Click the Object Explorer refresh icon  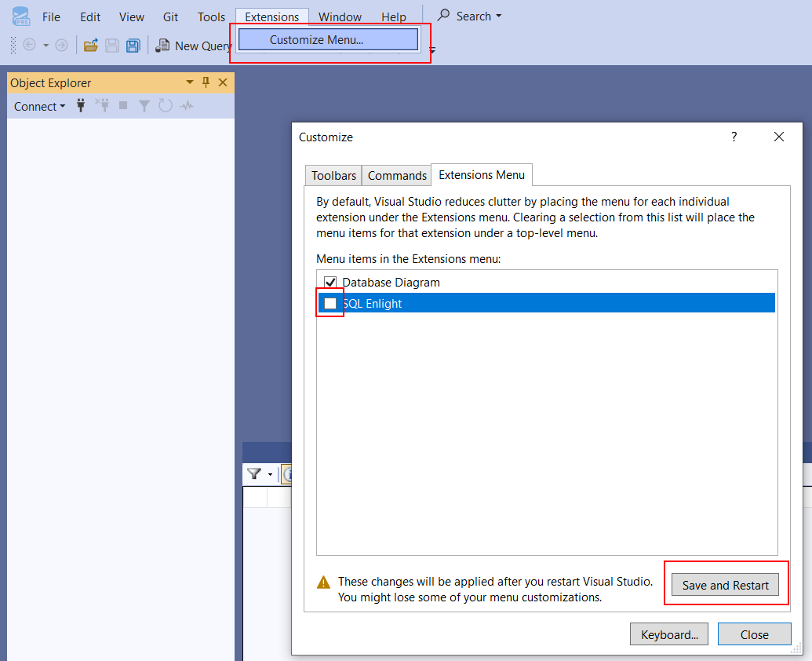166,106
